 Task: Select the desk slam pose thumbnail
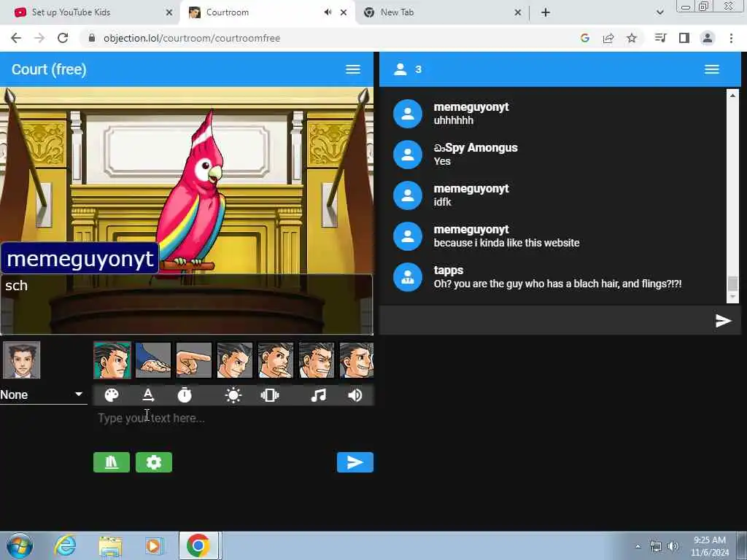(153, 360)
